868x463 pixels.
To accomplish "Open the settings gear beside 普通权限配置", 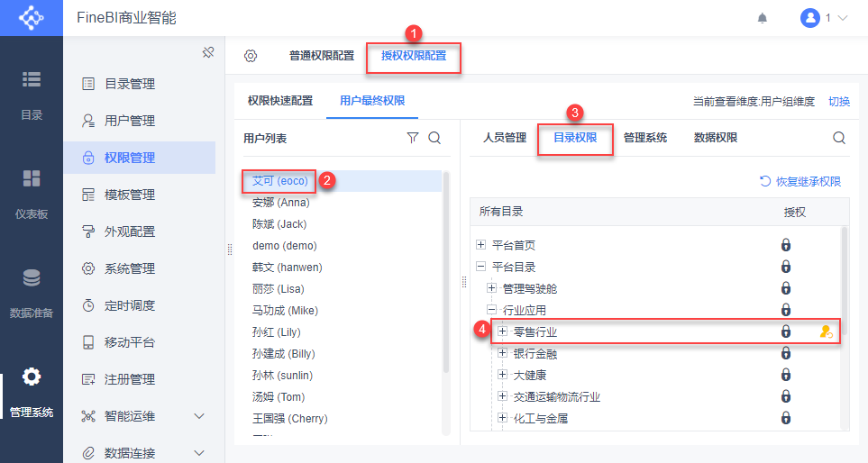I will point(251,56).
